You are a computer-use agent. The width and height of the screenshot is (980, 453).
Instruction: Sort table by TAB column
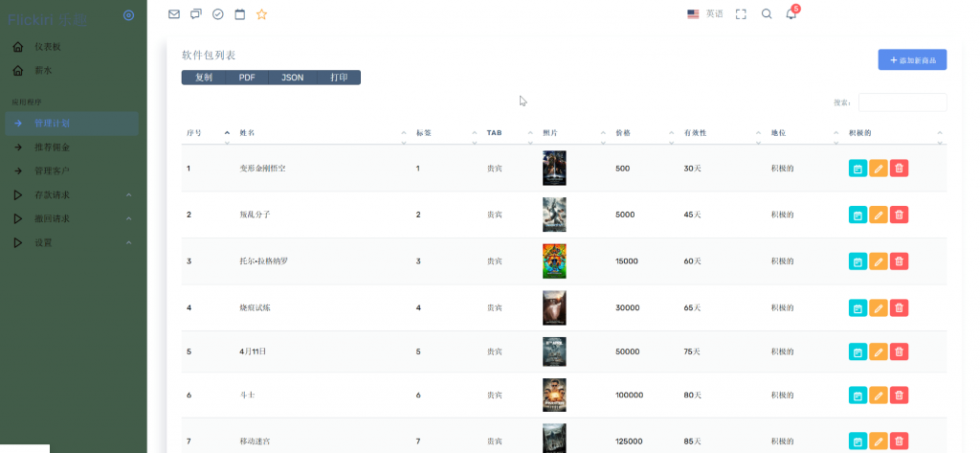coord(509,133)
